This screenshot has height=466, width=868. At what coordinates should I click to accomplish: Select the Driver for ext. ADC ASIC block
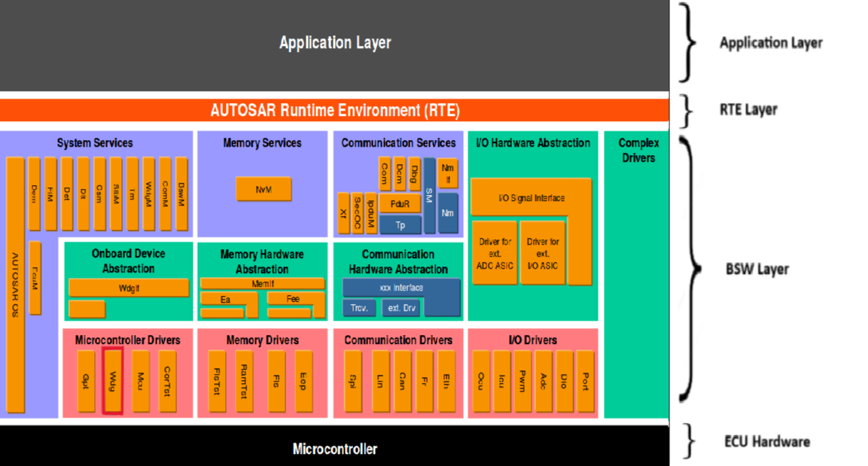[495, 252]
